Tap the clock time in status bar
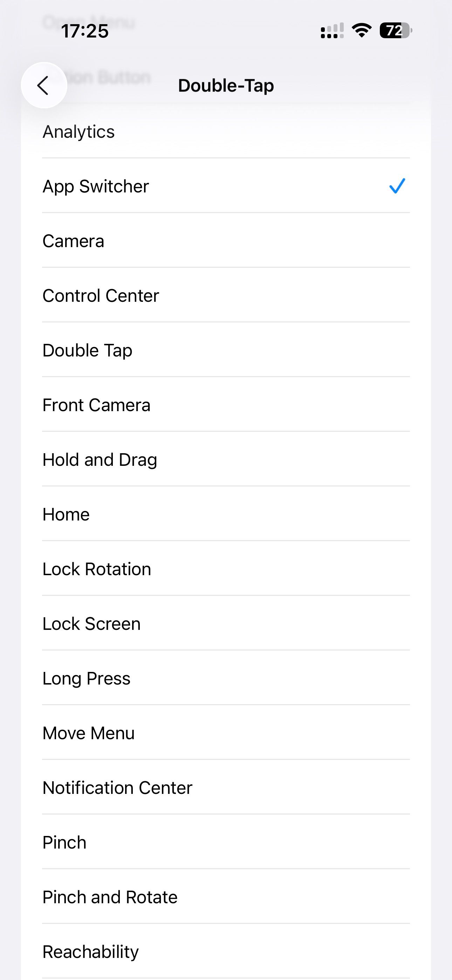Viewport: 452px width, 980px height. [x=85, y=31]
